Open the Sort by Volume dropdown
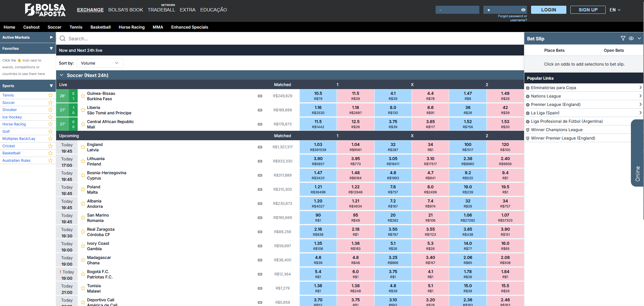This screenshot has width=644, height=306. (x=100, y=63)
